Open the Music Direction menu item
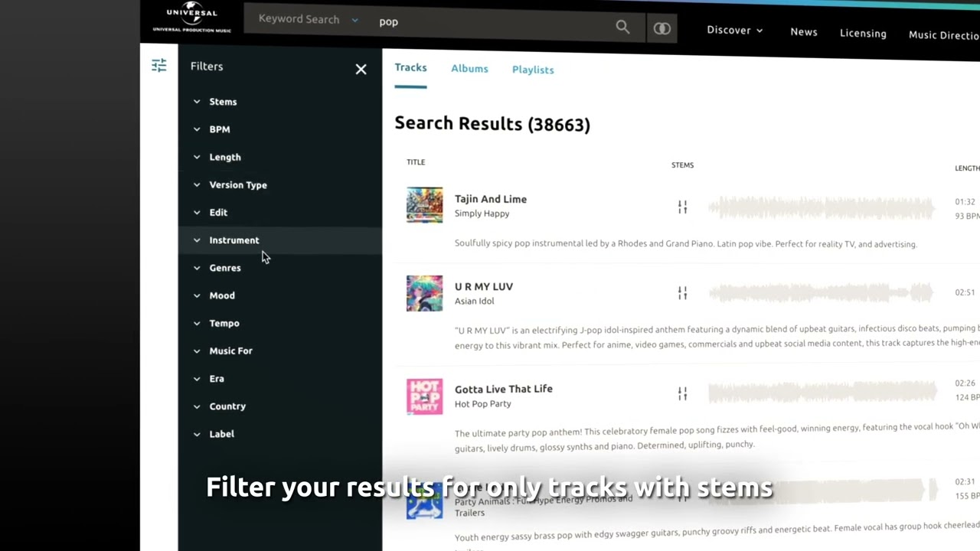The image size is (980, 551). click(x=944, y=35)
